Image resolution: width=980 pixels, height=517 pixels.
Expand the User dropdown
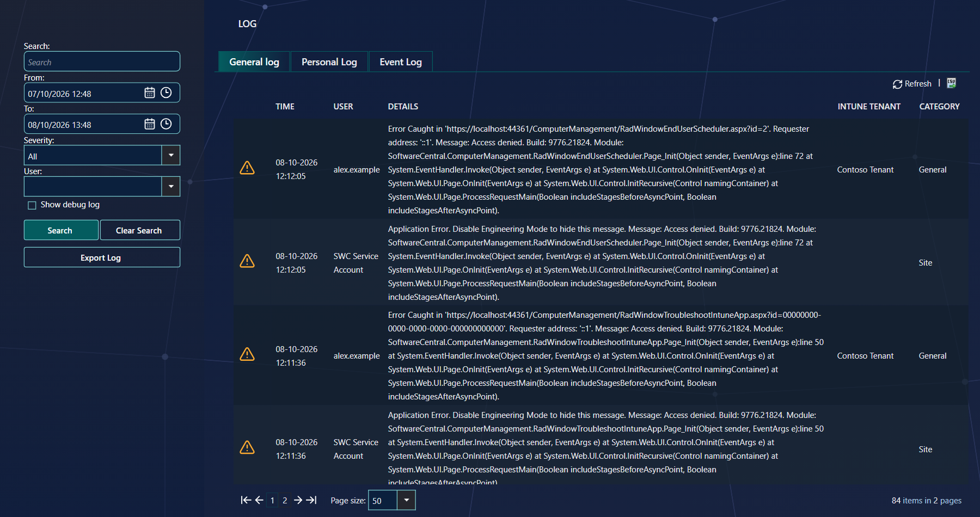[x=171, y=186]
